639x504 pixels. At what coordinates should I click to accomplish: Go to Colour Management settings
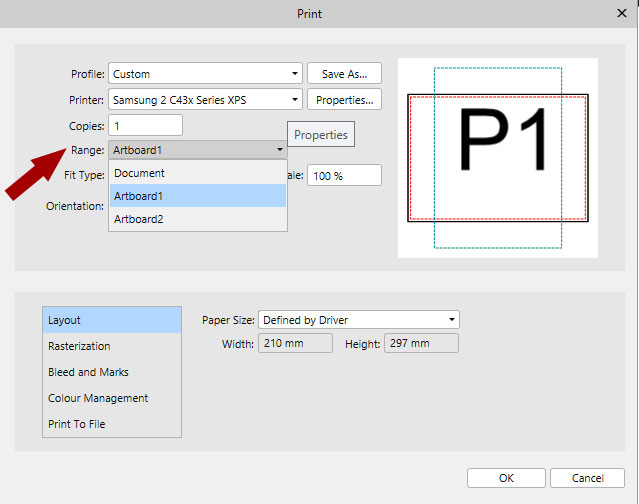112,398
